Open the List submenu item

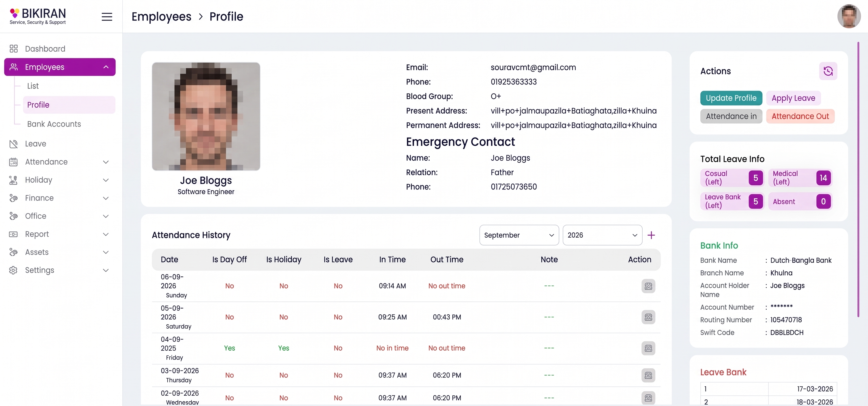33,86
